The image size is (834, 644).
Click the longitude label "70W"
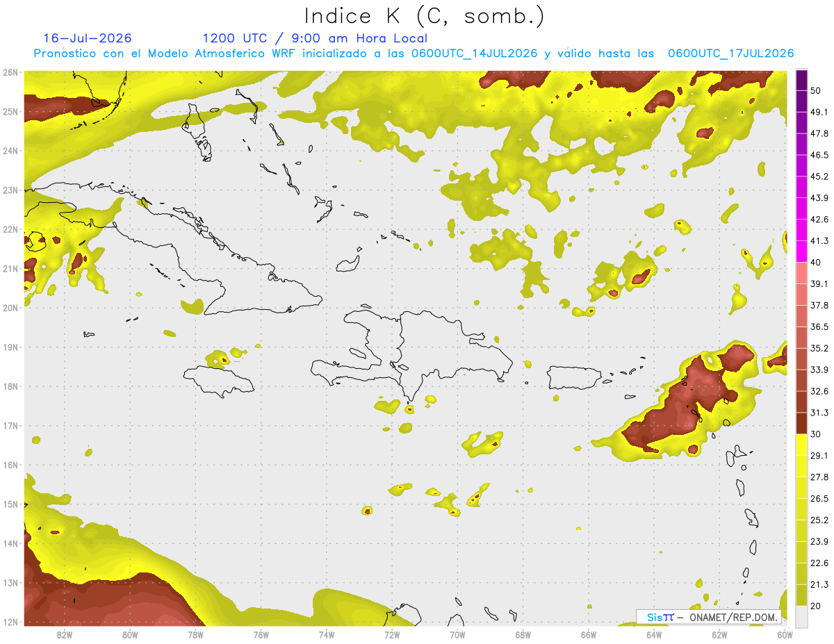click(x=457, y=634)
